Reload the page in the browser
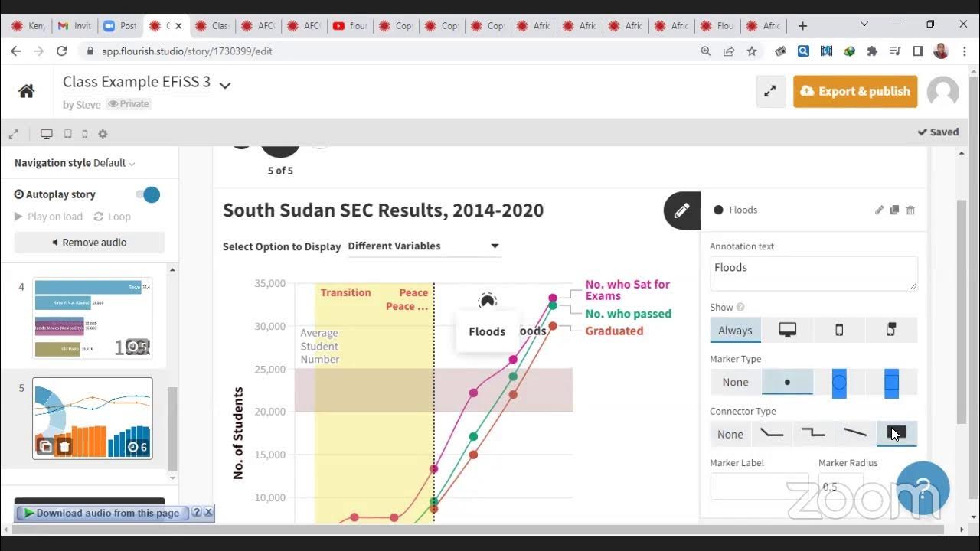This screenshot has width=980, height=551. pos(62,51)
